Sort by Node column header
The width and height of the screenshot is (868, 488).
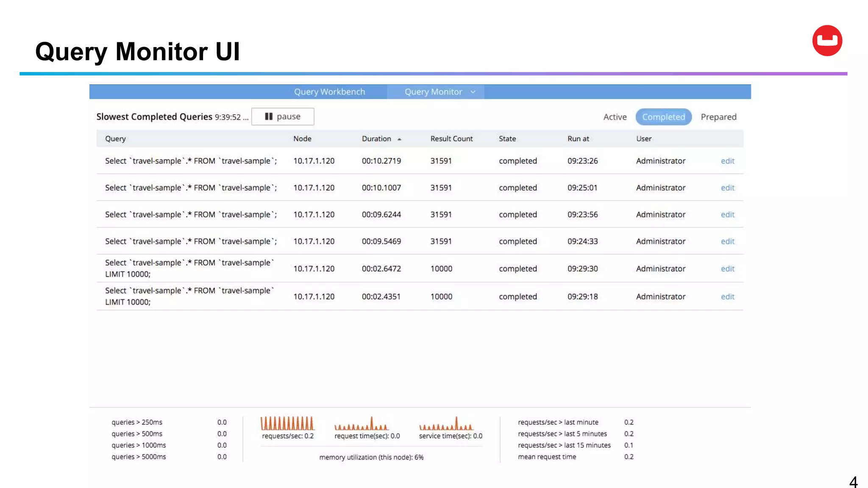point(302,139)
